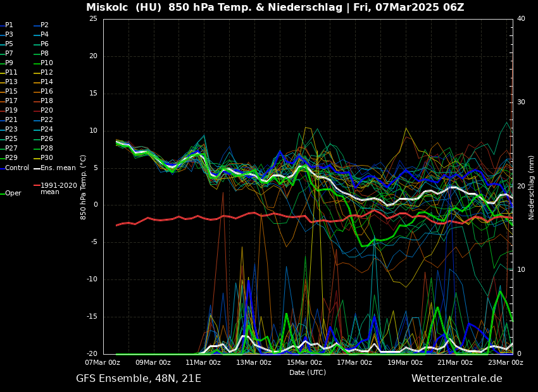The height and width of the screenshot is (392, 538).
Task: Click the 850 hPa Temp. axis title
Action: [84, 187]
